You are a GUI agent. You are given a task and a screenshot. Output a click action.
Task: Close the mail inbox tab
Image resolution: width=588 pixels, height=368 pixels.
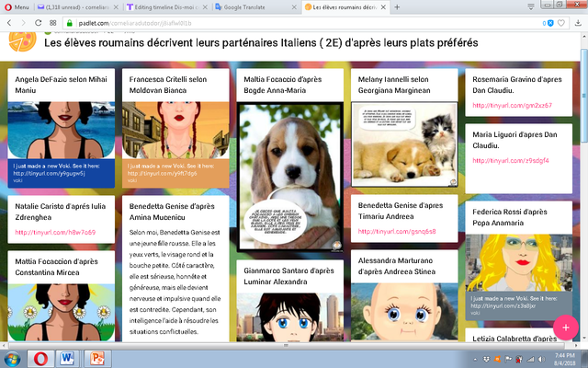tap(116, 7)
